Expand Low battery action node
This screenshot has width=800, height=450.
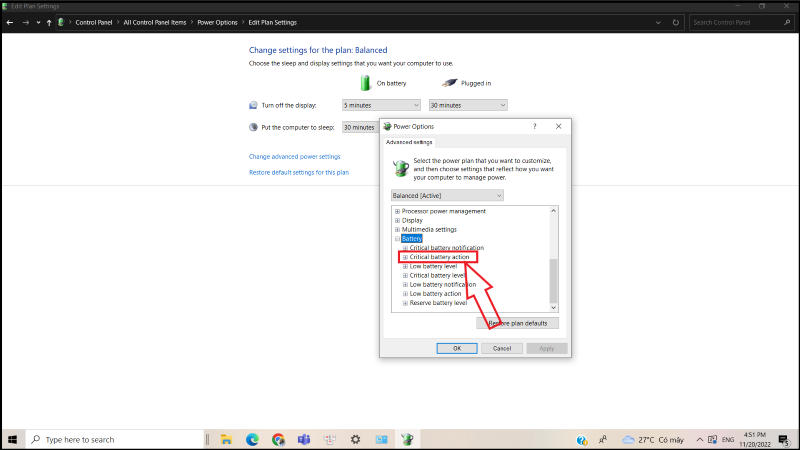[x=405, y=294]
